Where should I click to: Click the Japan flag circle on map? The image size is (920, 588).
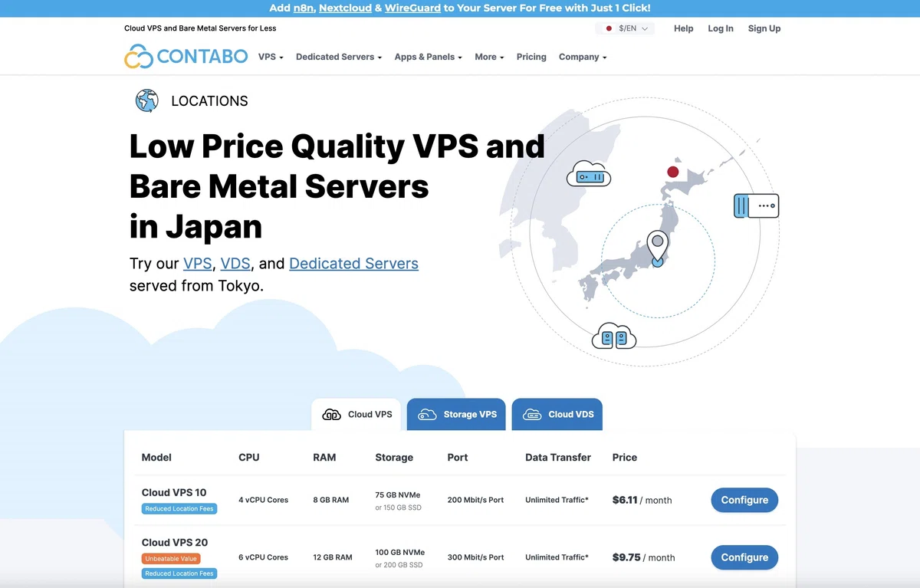pos(673,172)
